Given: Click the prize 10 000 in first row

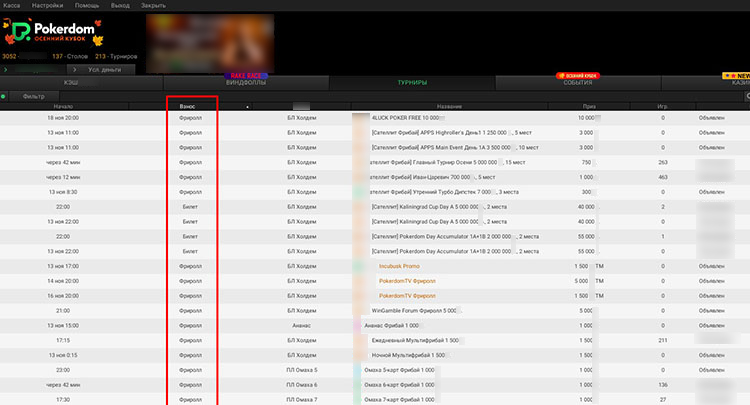Looking at the screenshot, I should pyautogui.click(x=586, y=118).
